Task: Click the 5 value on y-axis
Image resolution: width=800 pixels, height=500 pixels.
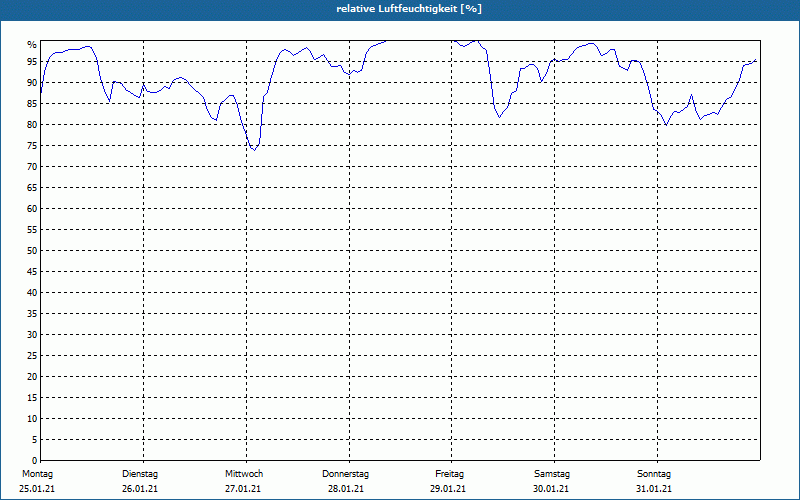Action: pos(34,440)
